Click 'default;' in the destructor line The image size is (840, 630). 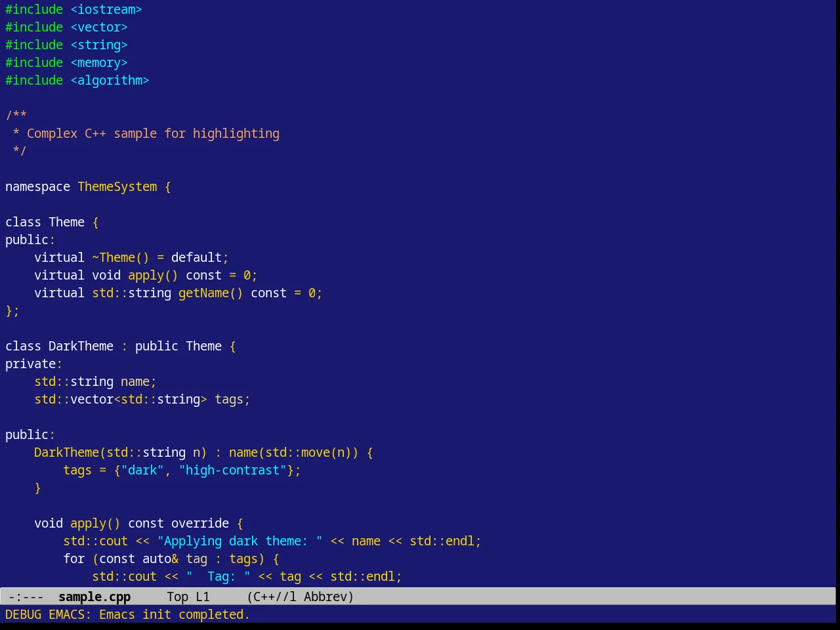click(200, 257)
